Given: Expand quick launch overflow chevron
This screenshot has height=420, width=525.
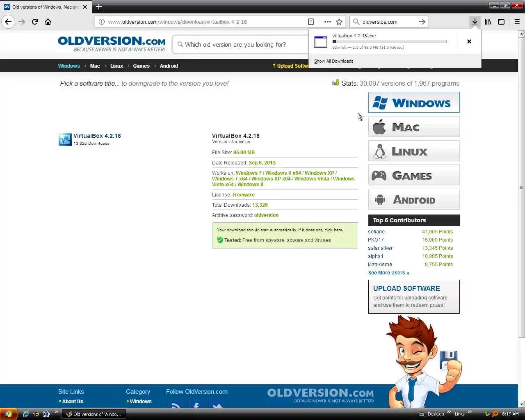Looking at the screenshot, I should click(57, 412).
